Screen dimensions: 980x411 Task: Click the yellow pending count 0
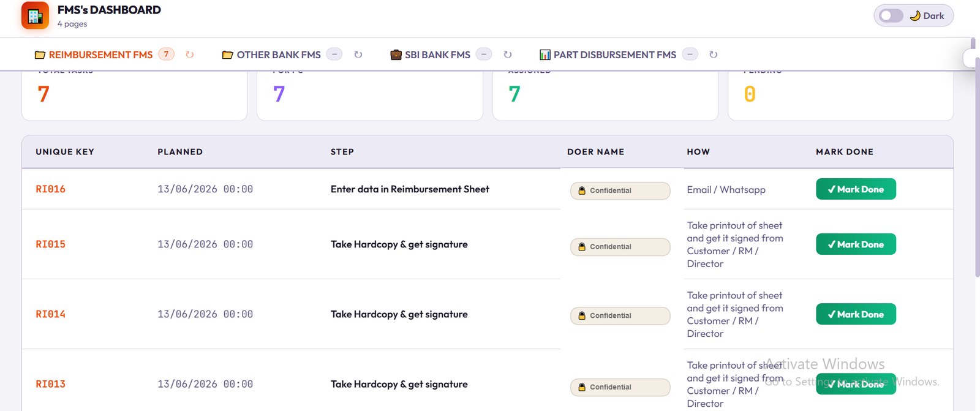(x=750, y=94)
